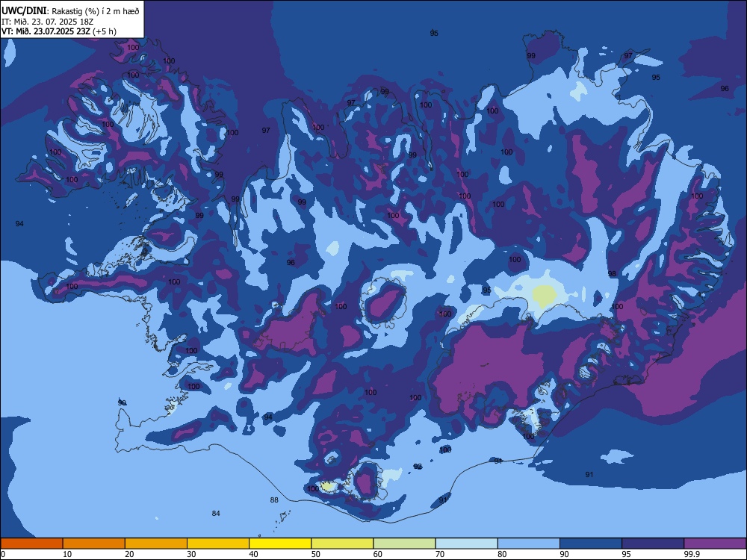
Task: Click the legend tick label '40'
Action: coord(254,554)
